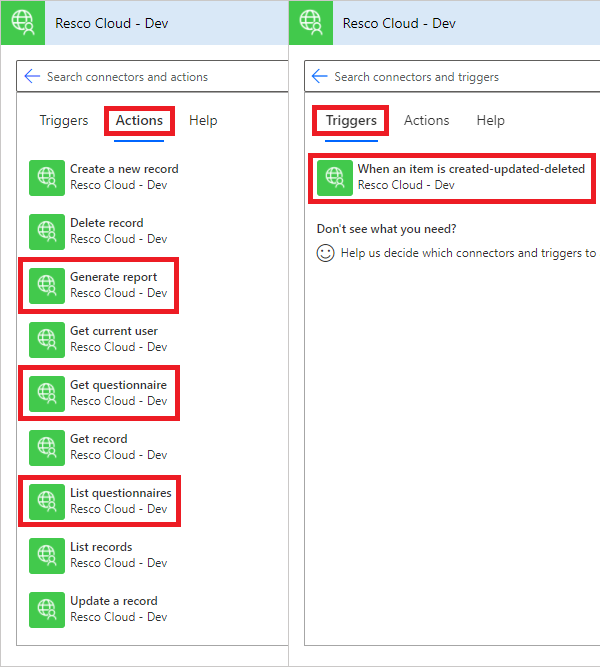Click the Delete record connector icon
Viewport: 600px width, 667px height.
click(x=46, y=231)
